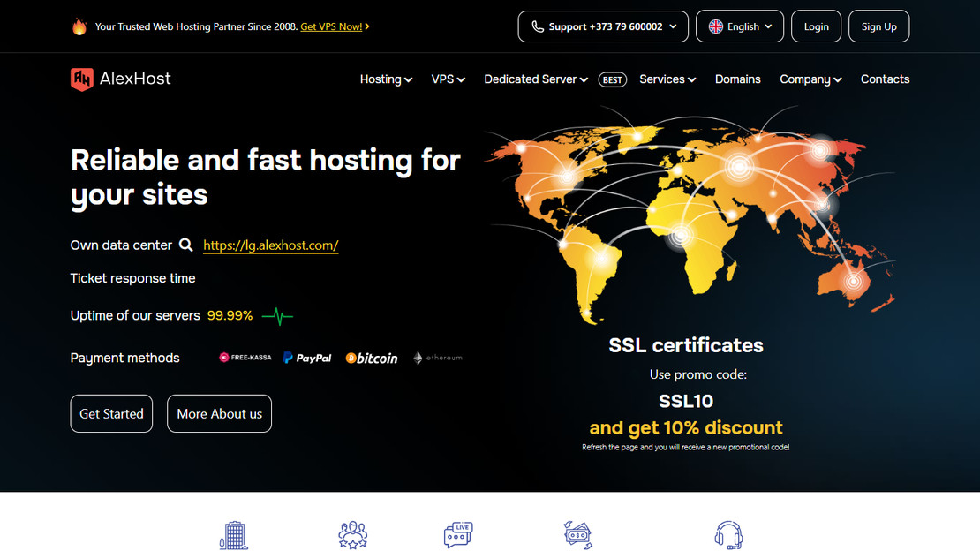Expand the Hosting menu
The height and width of the screenshot is (551, 980).
pyautogui.click(x=386, y=79)
